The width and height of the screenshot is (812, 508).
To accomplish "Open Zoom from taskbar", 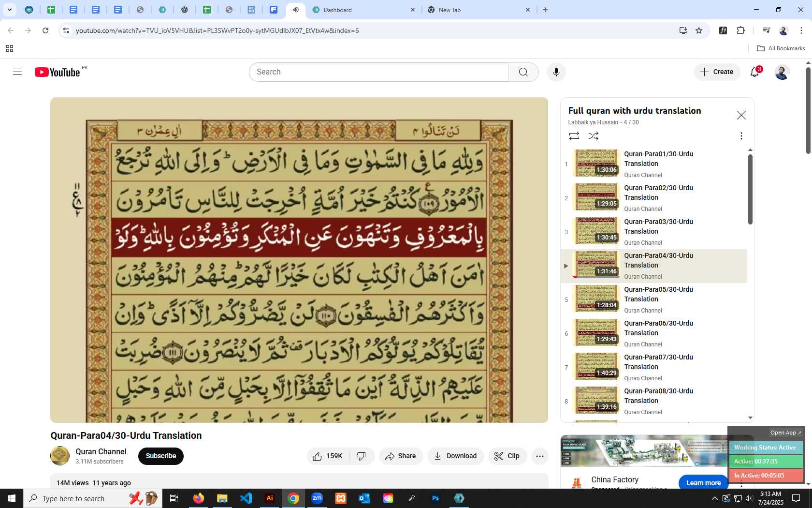I will 317,498.
